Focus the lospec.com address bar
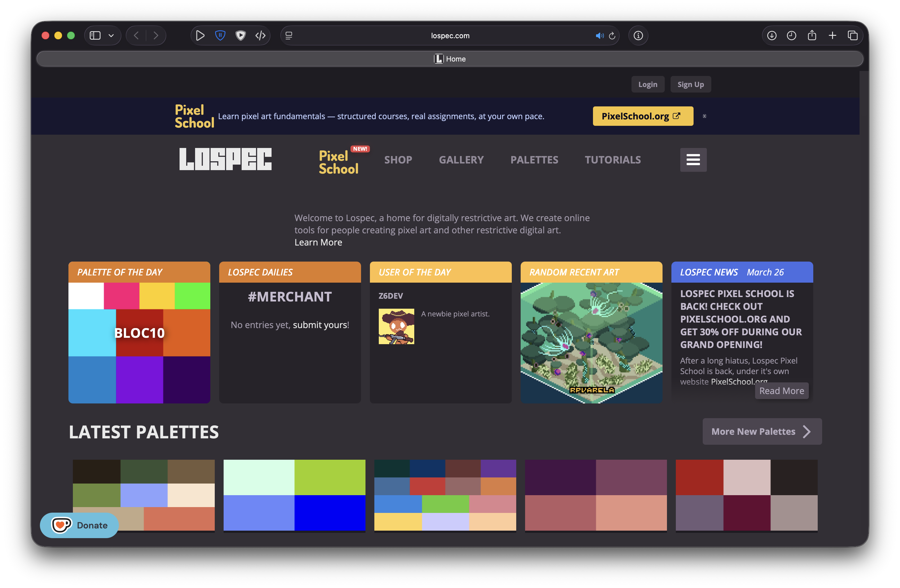The height and width of the screenshot is (588, 900). pos(450,35)
